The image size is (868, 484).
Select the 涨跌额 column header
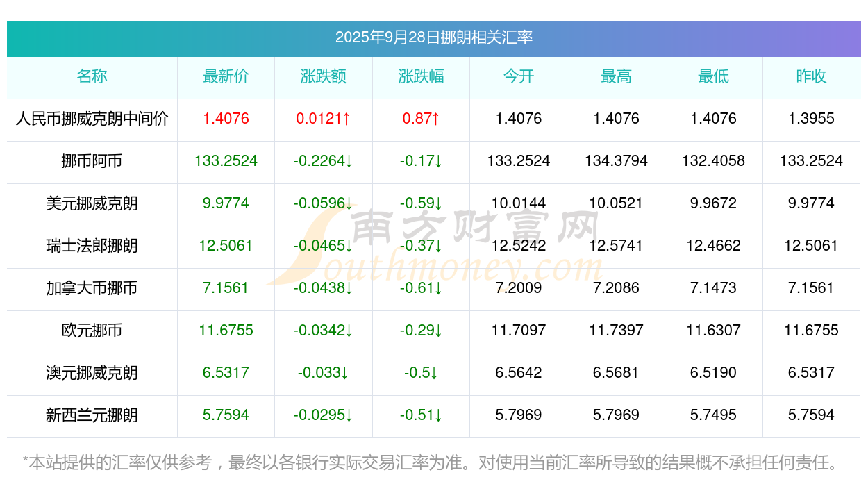point(324,76)
